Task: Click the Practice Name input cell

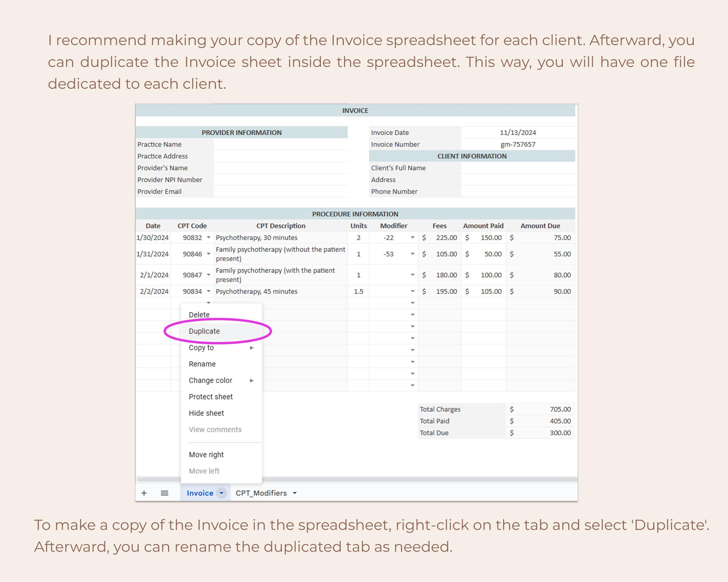Action: (x=280, y=144)
